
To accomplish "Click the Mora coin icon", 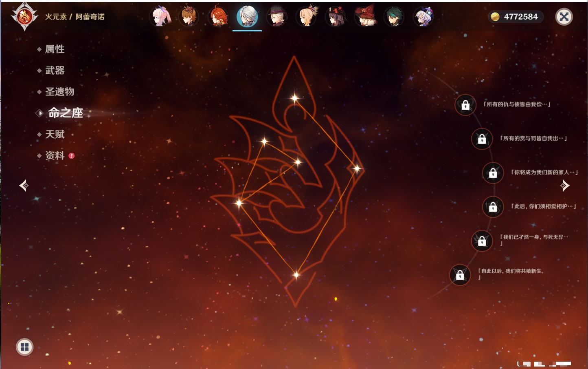I will (x=495, y=17).
